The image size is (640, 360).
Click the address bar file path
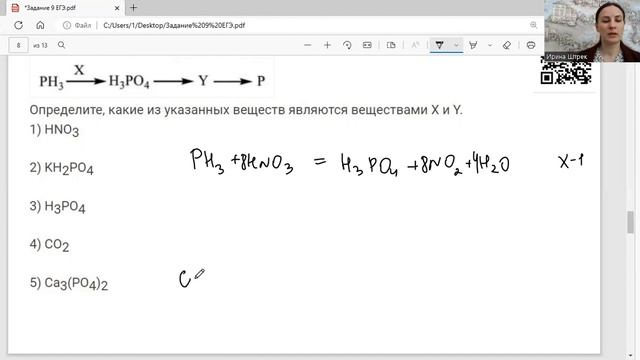click(174, 25)
